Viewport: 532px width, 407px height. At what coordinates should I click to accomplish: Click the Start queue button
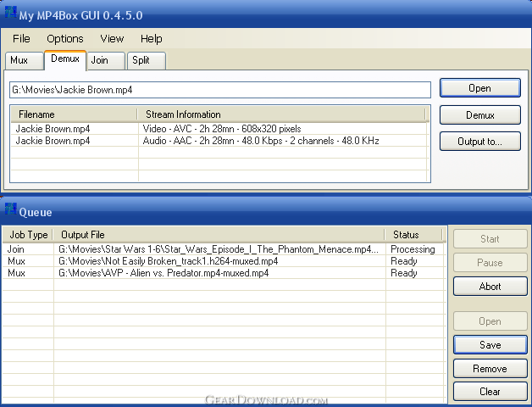click(490, 239)
